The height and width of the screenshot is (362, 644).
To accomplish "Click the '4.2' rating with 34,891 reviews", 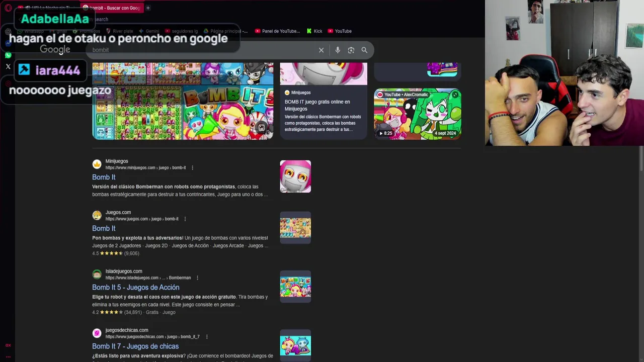I will tap(118, 312).
